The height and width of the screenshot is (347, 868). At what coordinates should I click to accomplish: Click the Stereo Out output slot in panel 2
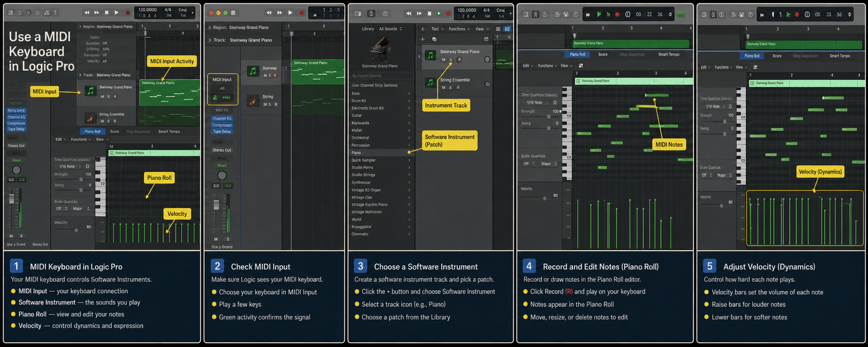pos(222,150)
